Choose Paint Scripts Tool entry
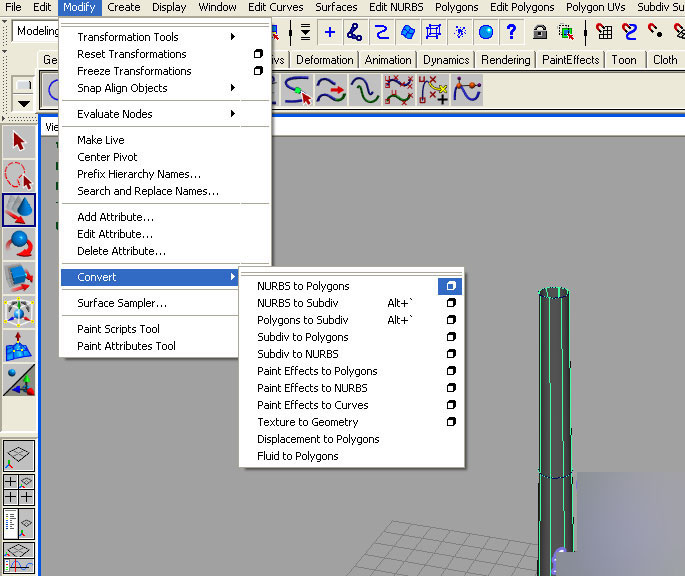The height and width of the screenshot is (576, 685). tap(118, 329)
